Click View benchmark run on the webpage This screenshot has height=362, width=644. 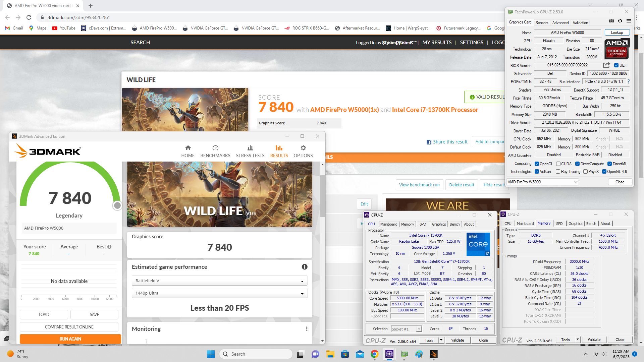(x=419, y=185)
